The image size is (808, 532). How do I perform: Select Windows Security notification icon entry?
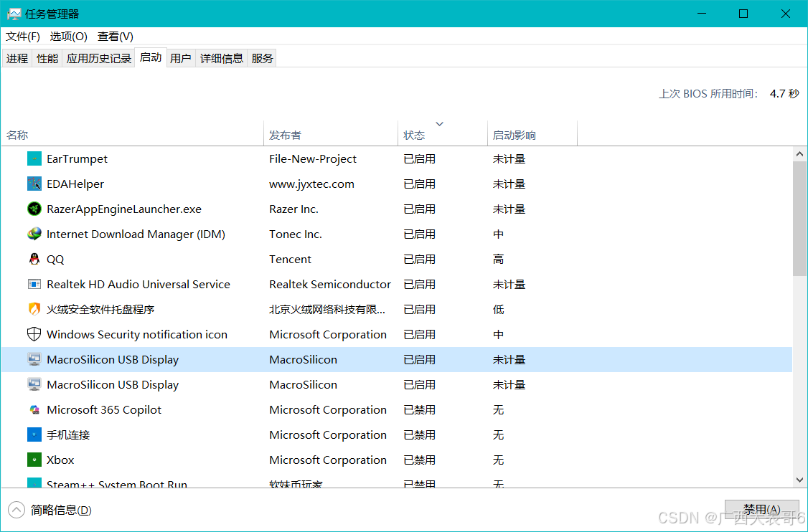click(x=136, y=335)
